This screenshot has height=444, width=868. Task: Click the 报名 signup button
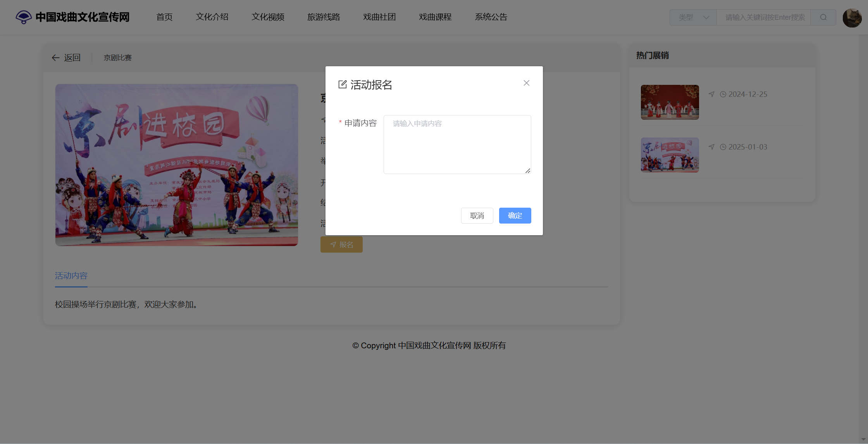coord(341,244)
